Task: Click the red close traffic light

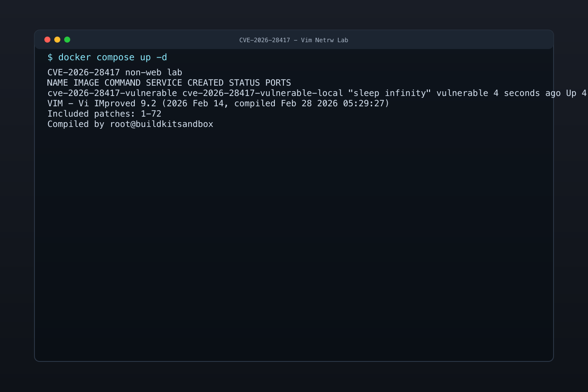Action: click(47, 39)
